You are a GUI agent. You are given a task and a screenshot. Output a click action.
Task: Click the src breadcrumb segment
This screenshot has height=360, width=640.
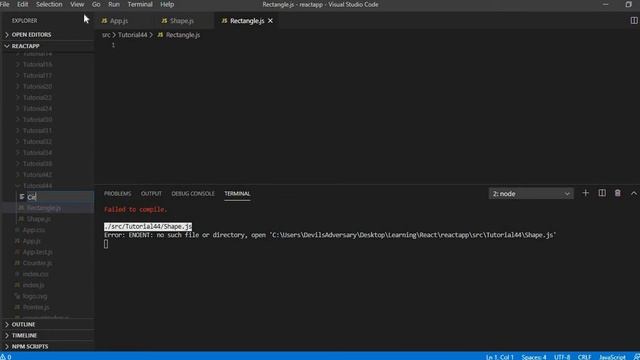(x=106, y=35)
